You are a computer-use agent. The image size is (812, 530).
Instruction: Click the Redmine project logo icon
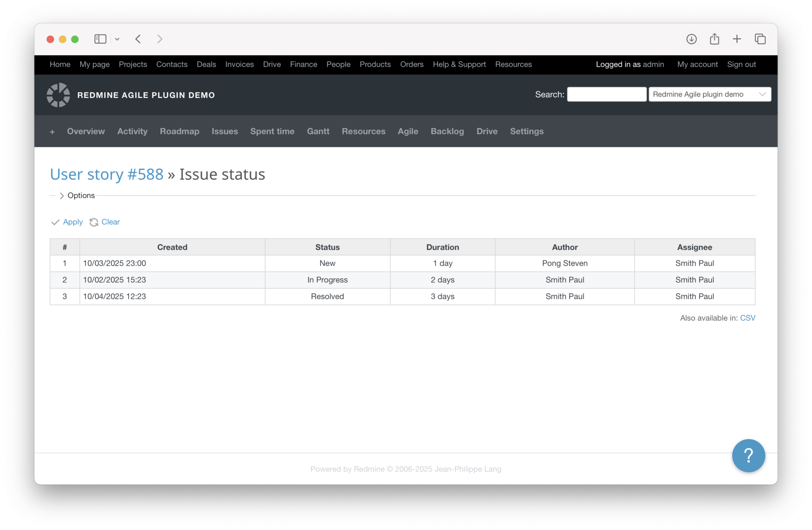58,95
